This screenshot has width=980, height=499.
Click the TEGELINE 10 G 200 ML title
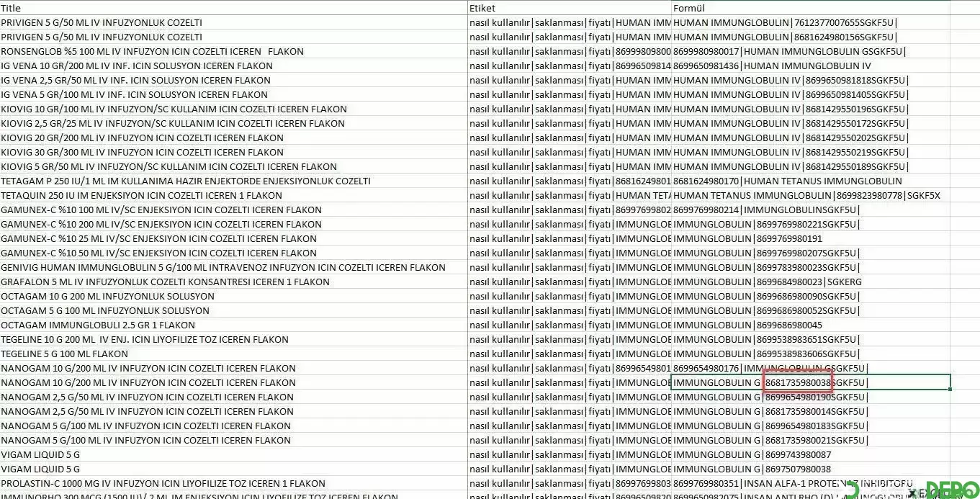point(233,339)
